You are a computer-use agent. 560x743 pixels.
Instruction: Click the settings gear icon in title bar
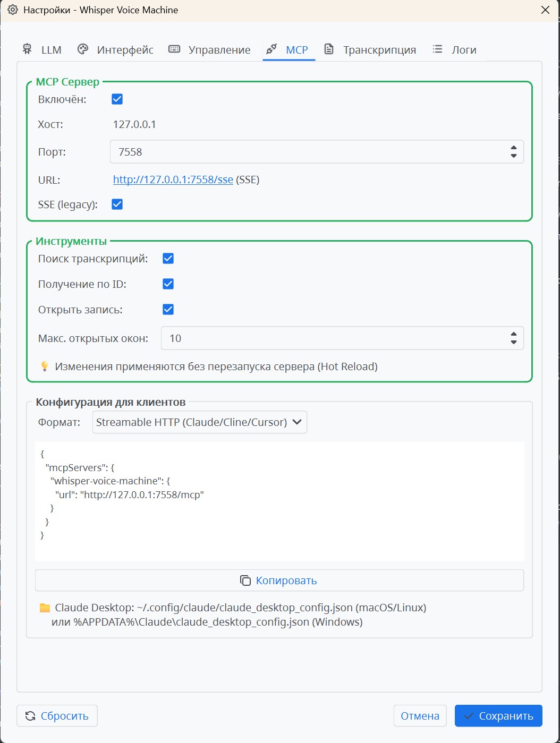pyautogui.click(x=13, y=10)
